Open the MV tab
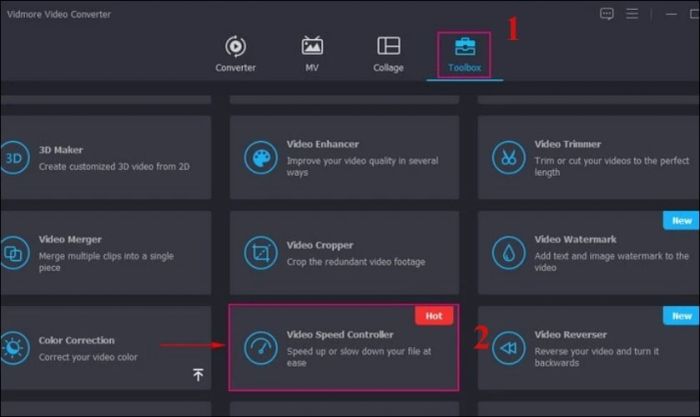Image resolution: width=700 pixels, height=417 pixels. coord(312,54)
